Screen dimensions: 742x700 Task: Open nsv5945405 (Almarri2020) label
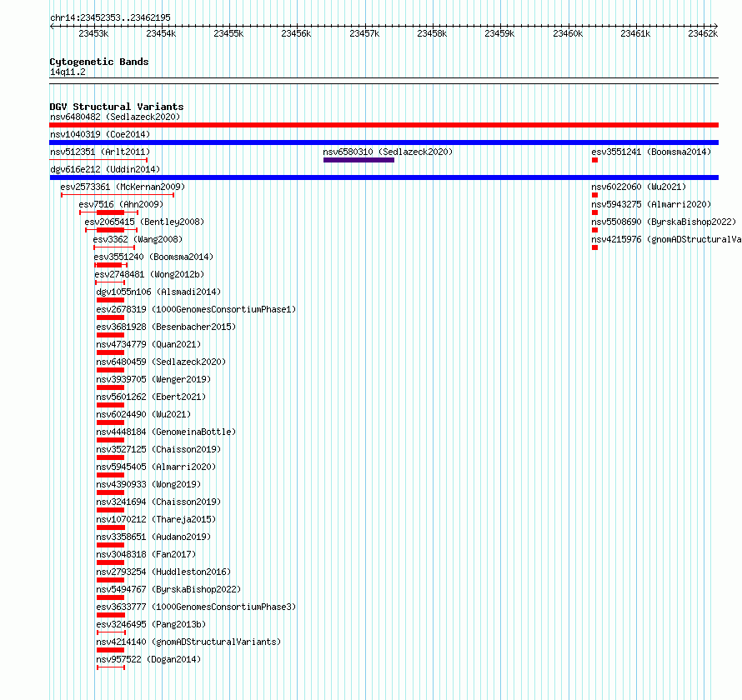tap(156, 467)
